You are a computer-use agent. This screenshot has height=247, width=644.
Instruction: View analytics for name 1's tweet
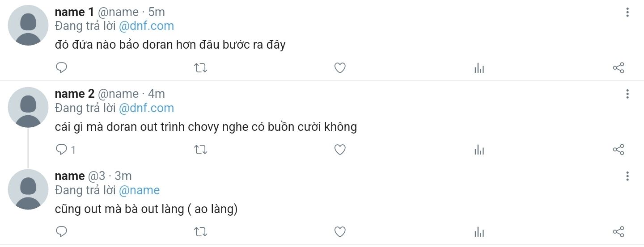479,68
